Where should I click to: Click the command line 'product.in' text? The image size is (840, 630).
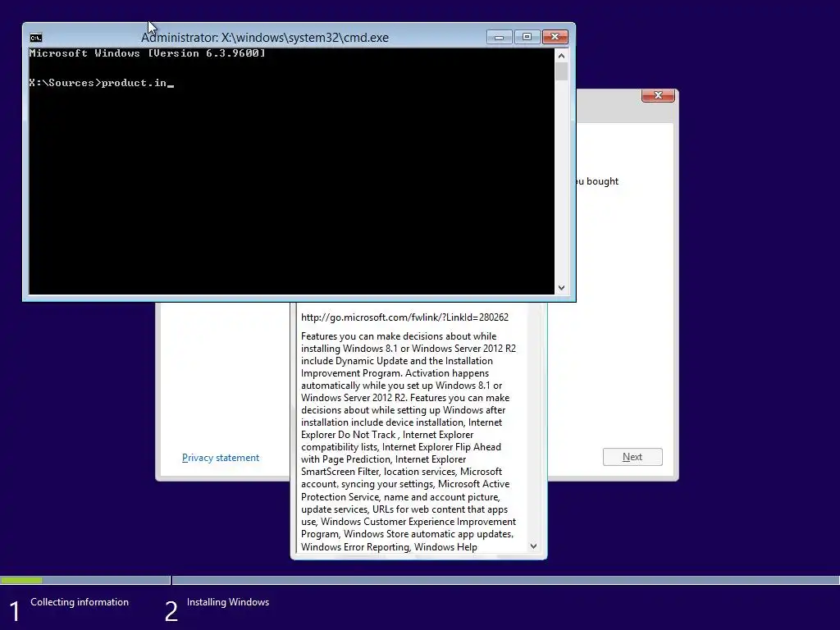(x=134, y=83)
